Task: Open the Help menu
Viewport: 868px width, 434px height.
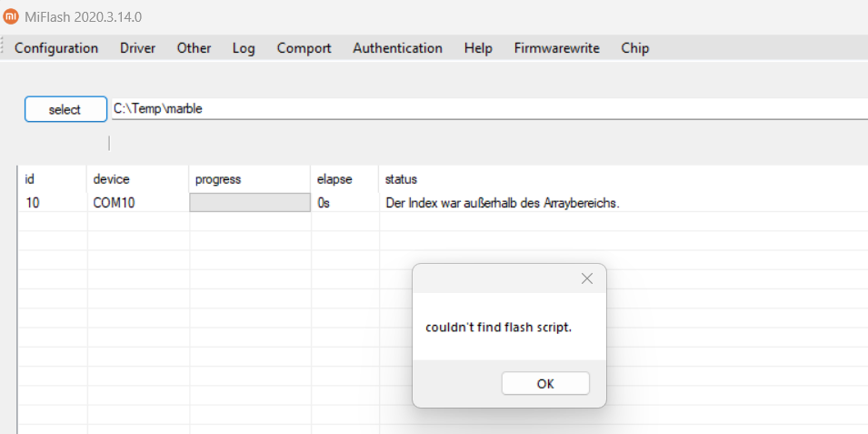Action: (x=478, y=48)
